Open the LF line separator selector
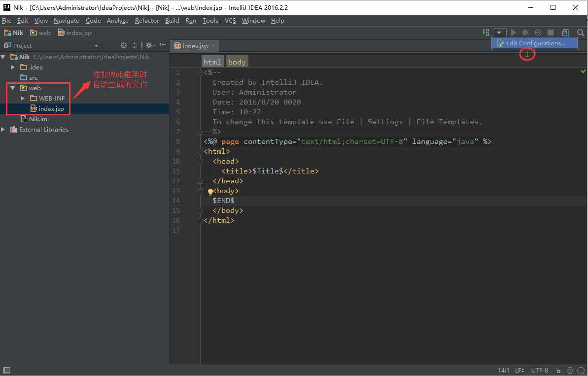Screen dimensions: 588x376 (519, 371)
